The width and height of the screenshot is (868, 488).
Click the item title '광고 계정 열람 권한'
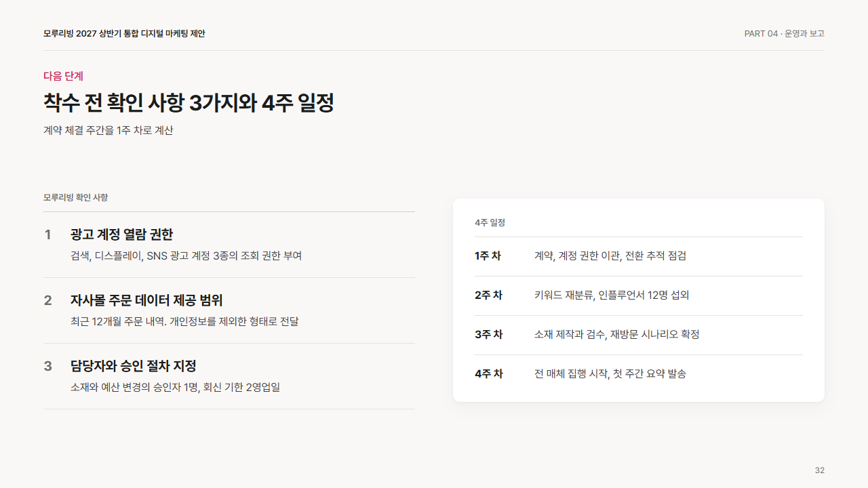point(121,235)
